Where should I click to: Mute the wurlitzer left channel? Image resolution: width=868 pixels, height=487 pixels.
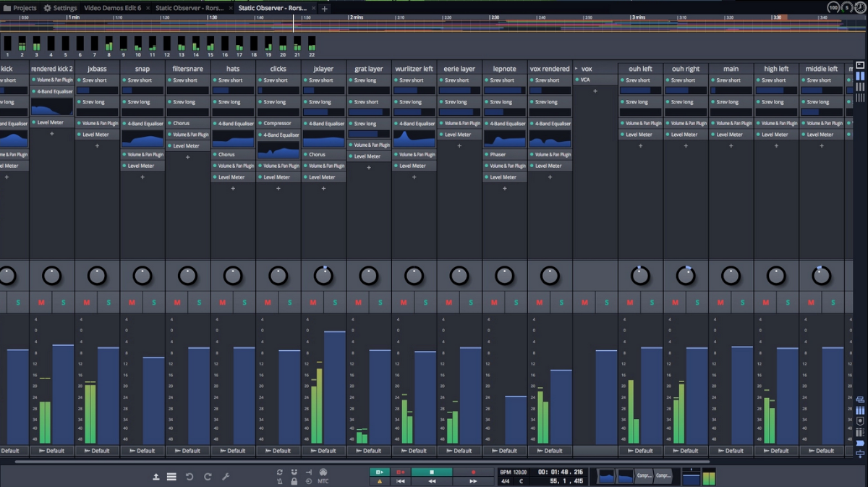[x=403, y=302]
